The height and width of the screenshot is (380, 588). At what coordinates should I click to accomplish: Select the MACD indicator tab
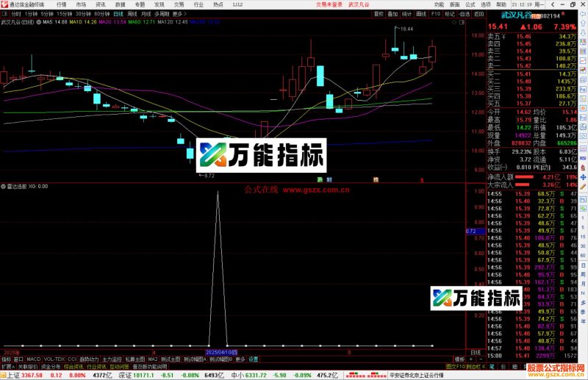coord(33,359)
